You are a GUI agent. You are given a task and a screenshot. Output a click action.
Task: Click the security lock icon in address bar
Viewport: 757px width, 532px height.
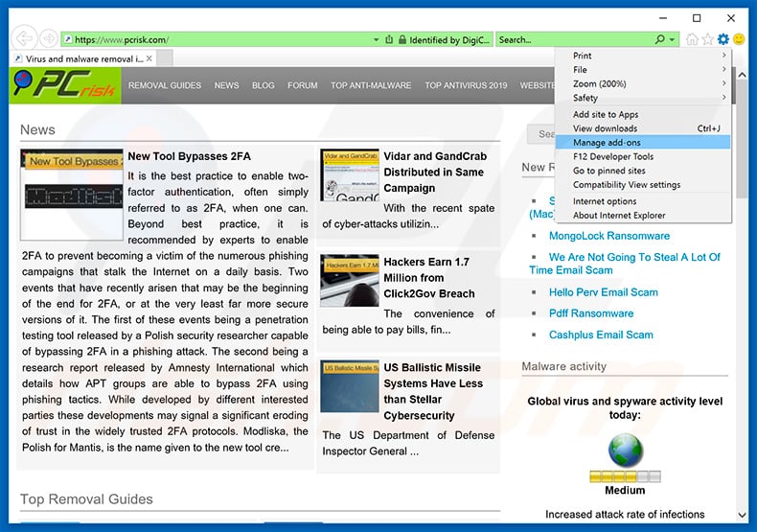(402, 39)
